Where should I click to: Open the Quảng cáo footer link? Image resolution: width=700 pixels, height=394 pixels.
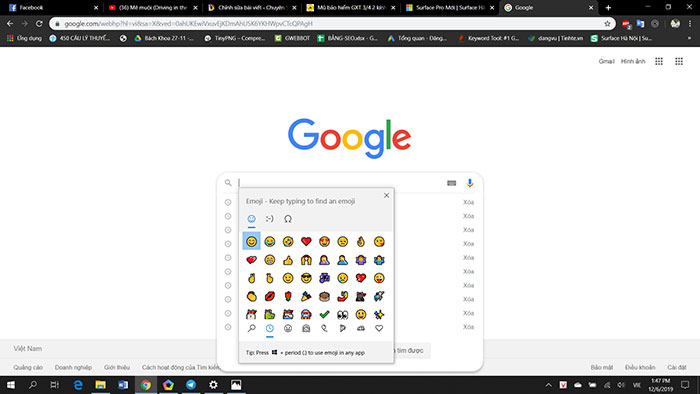[28, 367]
